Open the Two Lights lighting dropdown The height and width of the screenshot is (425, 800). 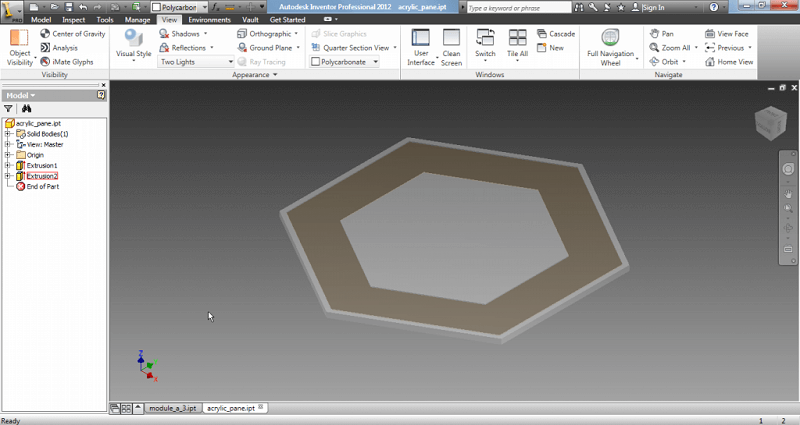tap(196, 62)
